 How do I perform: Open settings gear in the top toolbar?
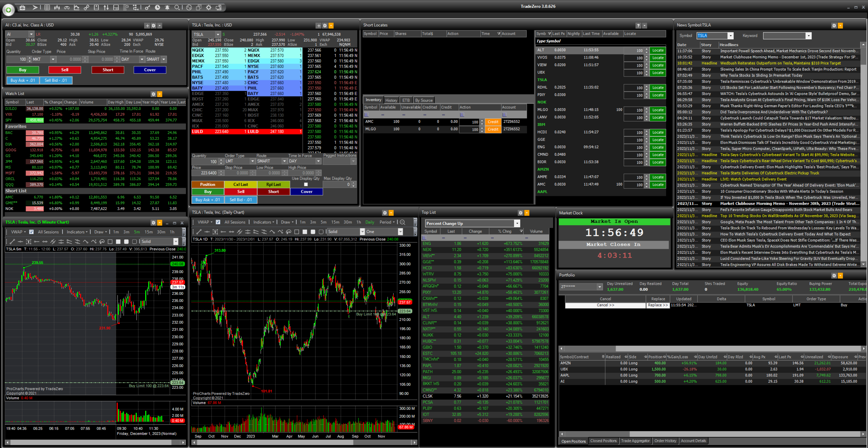209,7
